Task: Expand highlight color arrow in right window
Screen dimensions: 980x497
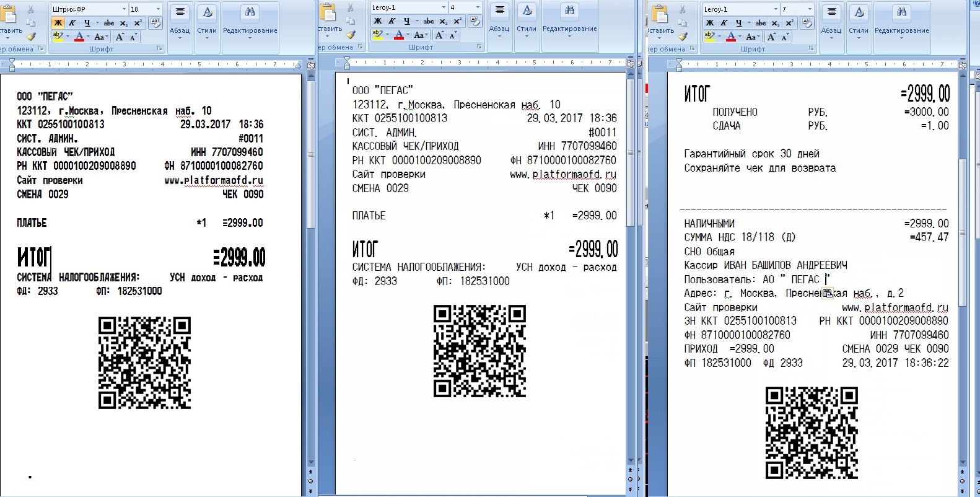Action: coord(719,37)
